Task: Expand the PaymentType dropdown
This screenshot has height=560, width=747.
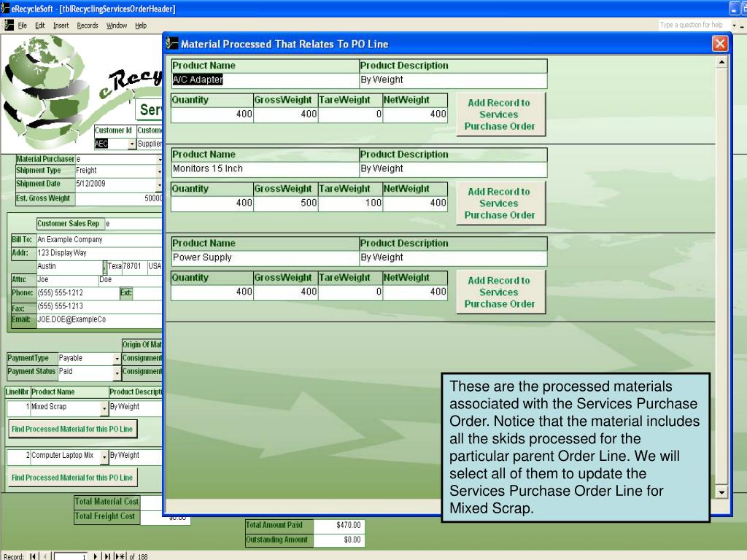Action: click(117, 359)
